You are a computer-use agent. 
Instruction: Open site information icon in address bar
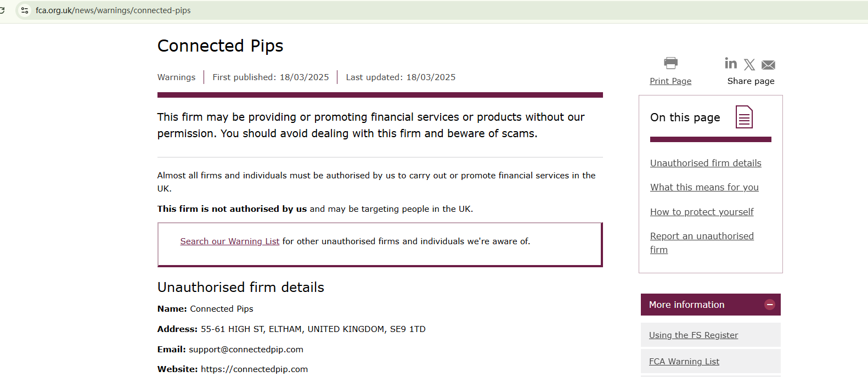pyautogui.click(x=25, y=10)
